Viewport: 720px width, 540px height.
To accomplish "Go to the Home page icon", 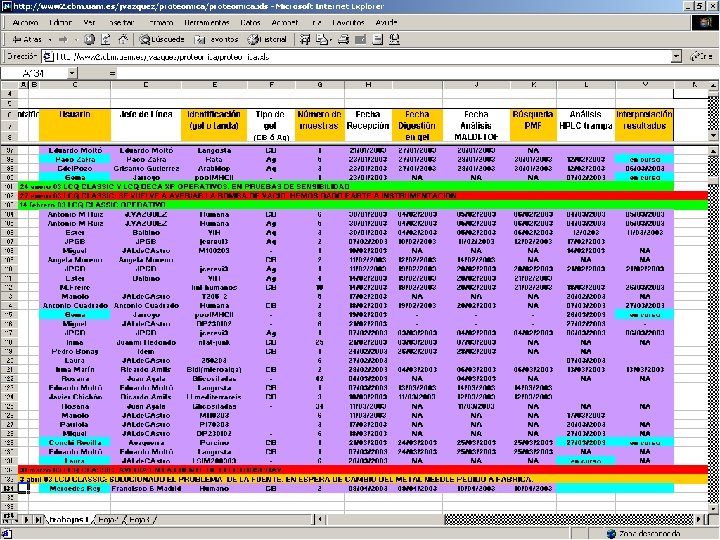I will [x=123, y=39].
